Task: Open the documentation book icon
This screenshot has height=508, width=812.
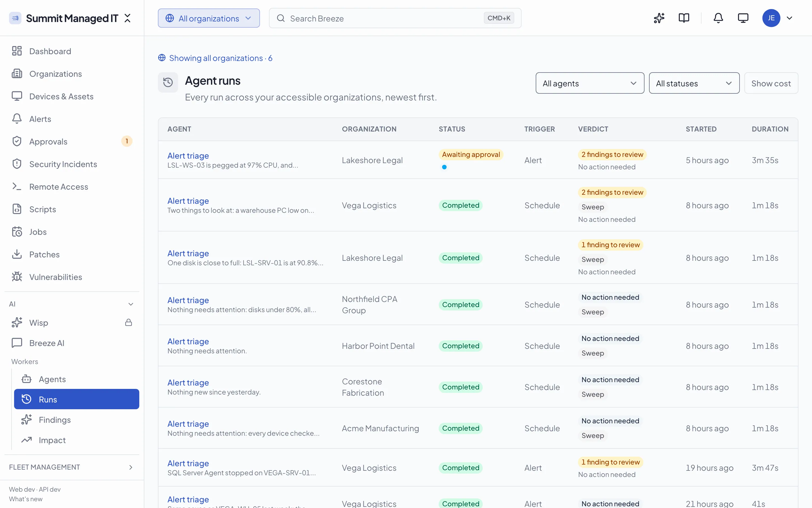Action: coord(684,18)
